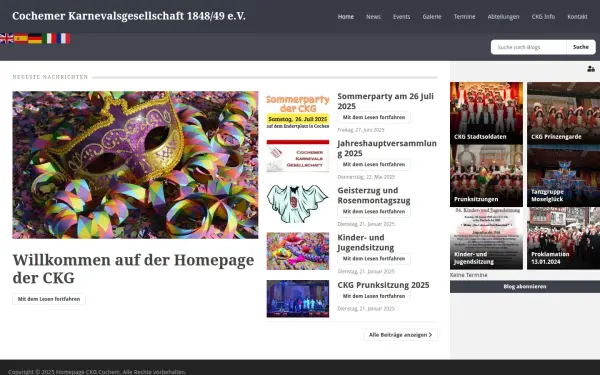Click the date 'Donnerstag, 22. Mai 2025'

tap(366, 177)
